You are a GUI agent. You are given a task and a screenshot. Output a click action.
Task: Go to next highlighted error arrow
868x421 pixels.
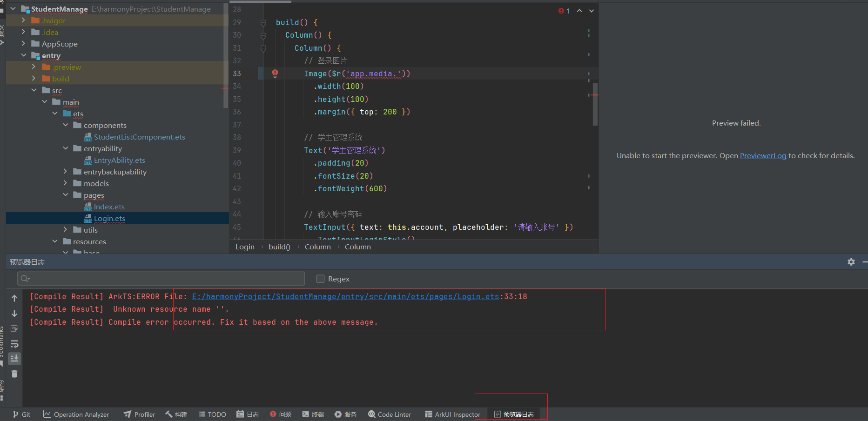592,11
